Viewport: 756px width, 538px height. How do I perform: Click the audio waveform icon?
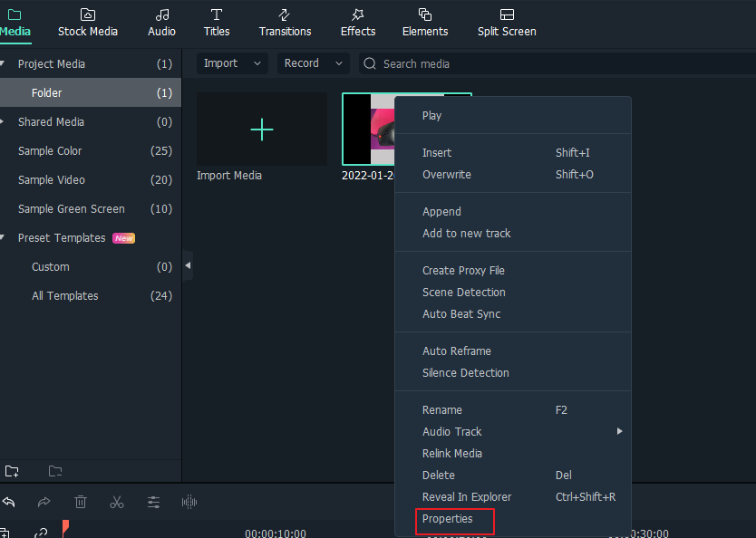(x=189, y=502)
